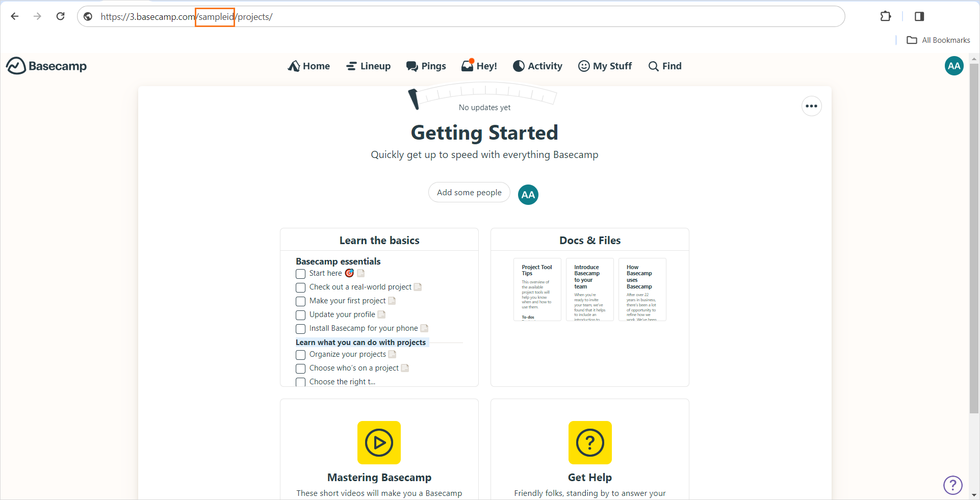Open the three-dot project options menu
Viewport: 980px width, 500px height.
811,106
